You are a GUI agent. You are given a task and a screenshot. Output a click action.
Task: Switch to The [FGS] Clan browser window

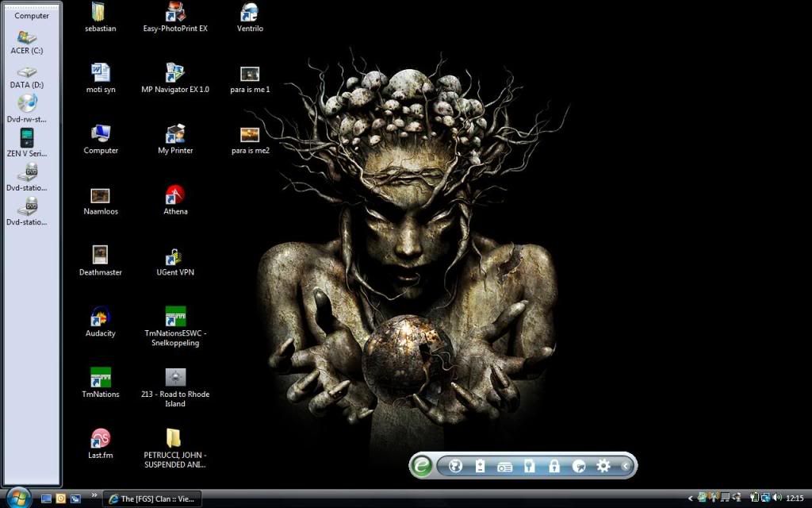tap(152, 498)
